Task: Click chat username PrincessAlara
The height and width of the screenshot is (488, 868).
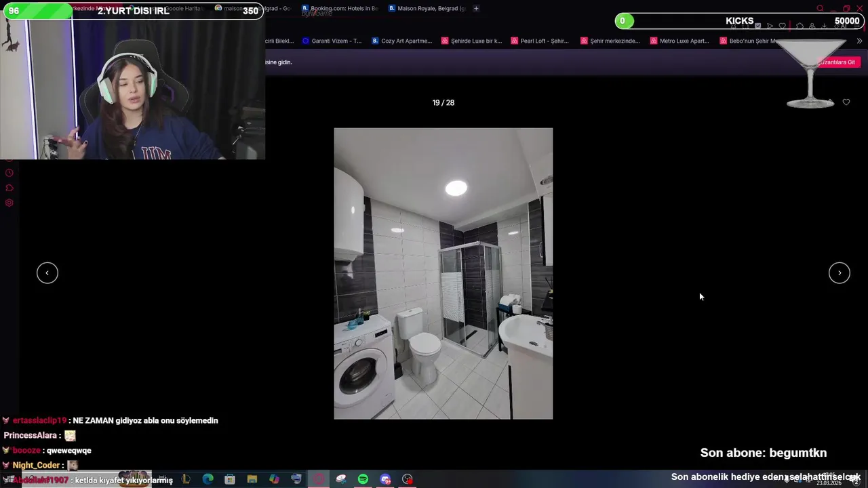Action: 30,435
